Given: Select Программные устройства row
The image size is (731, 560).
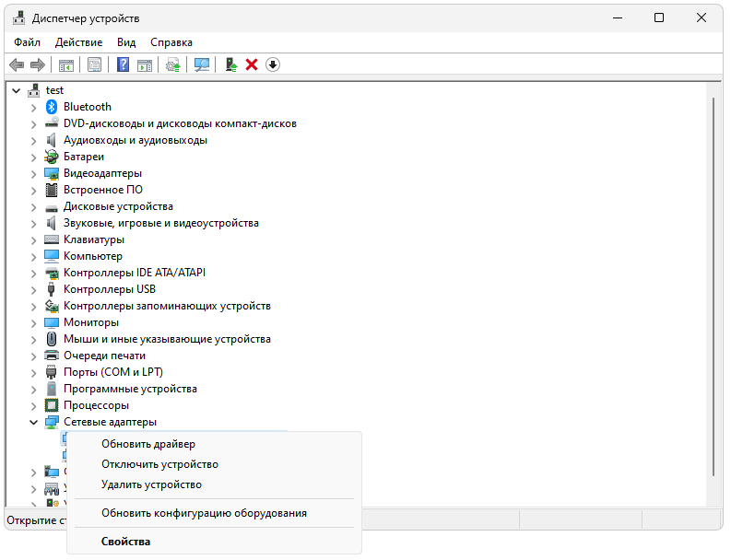Looking at the screenshot, I should pos(130,389).
